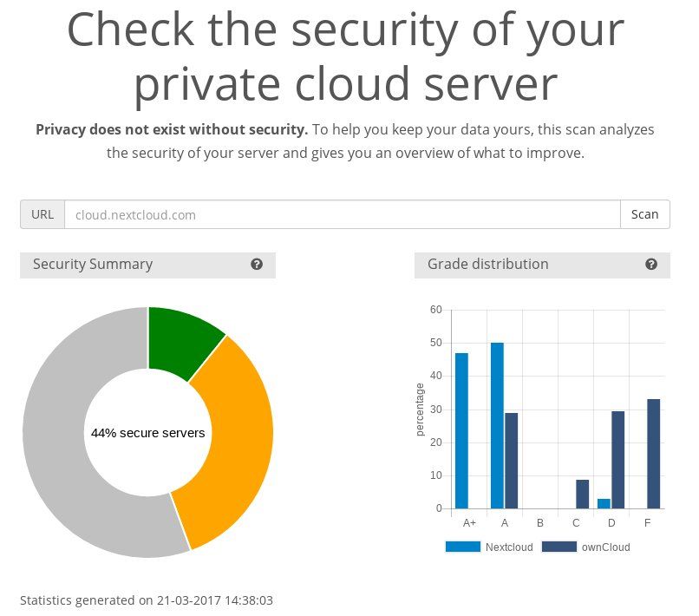This screenshot has height=616, width=699.
Task: Click the Scan button
Action: click(644, 214)
